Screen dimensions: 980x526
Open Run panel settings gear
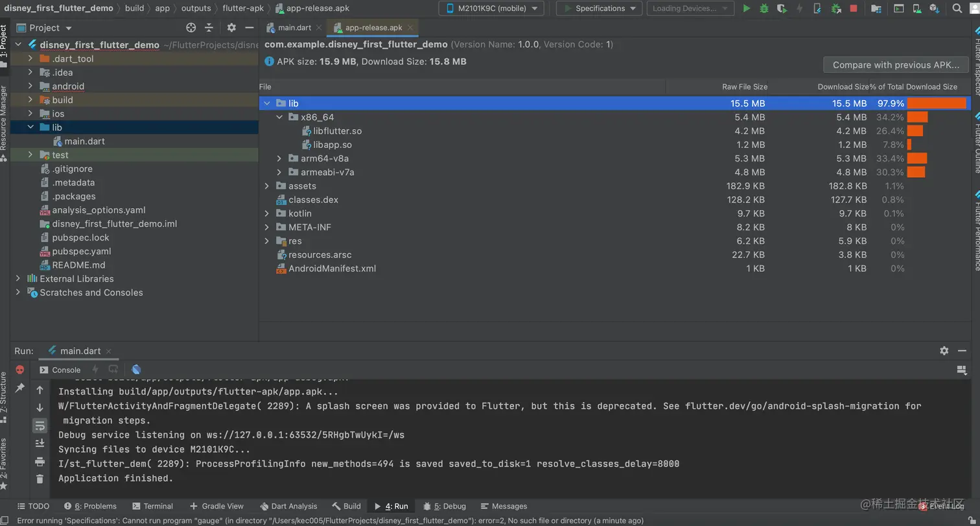[x=944, y=351]
